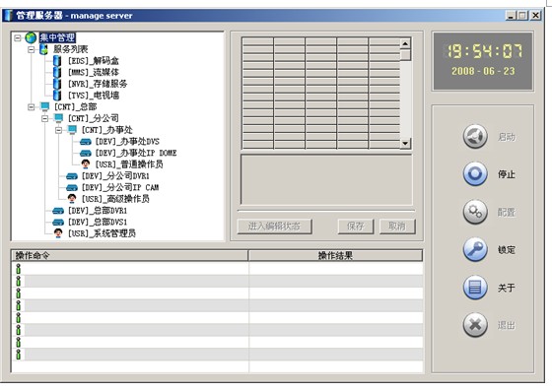Collapse the 集中管理 root node
The height and width of the screenshot is (392, 552).
(x=18, y=37)
